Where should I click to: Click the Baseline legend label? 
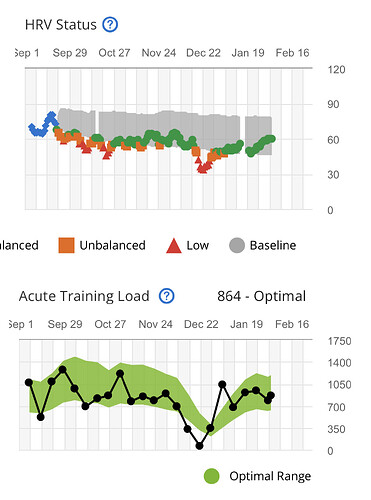coord(273,245)
